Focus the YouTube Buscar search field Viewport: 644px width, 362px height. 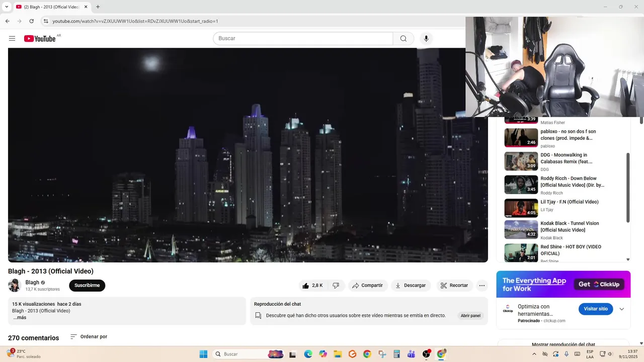[x=303, y=39]
